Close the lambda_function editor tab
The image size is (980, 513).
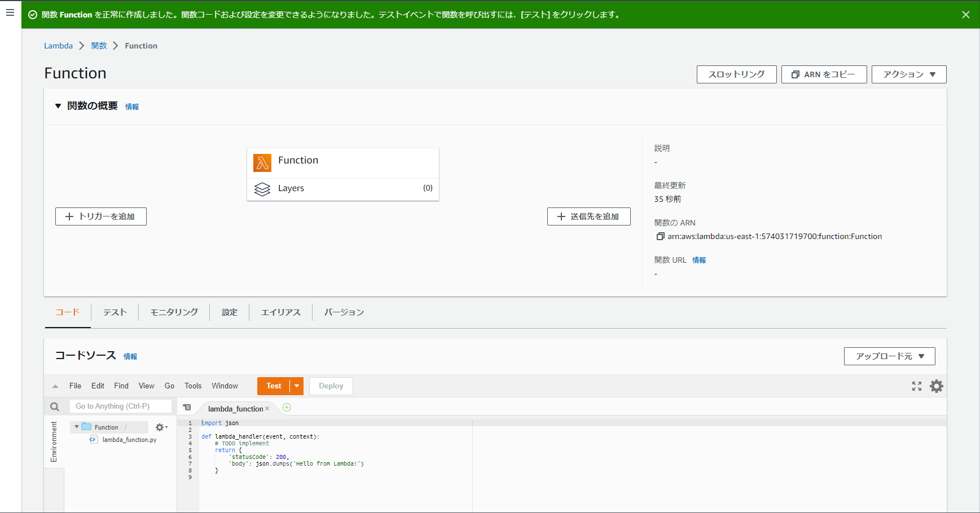pyautogui.click(x=267, y=409)
